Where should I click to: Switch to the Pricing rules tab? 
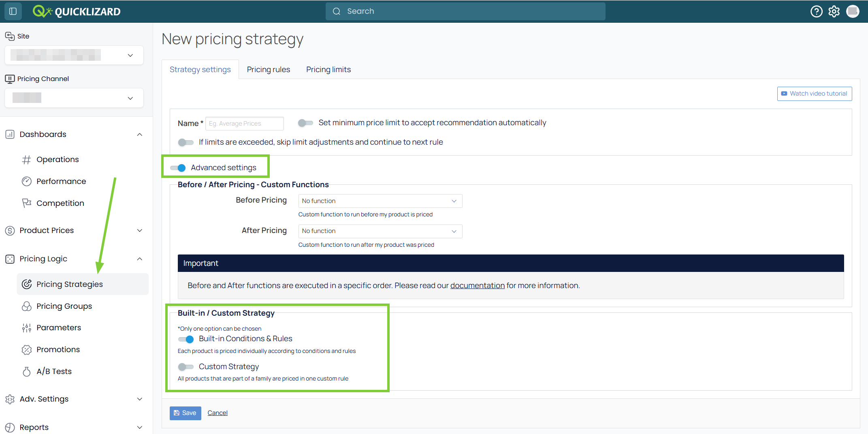pos(269,69)
